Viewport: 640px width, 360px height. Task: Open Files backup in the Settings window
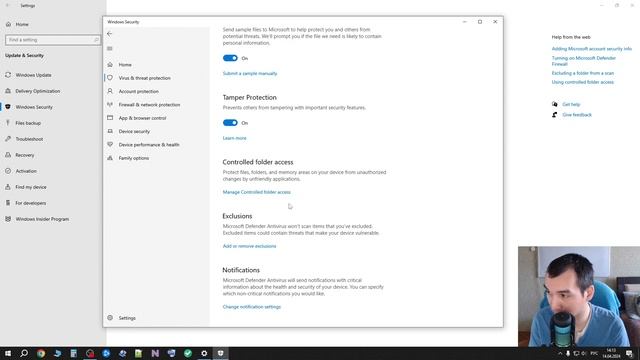[x=28, y=123]
